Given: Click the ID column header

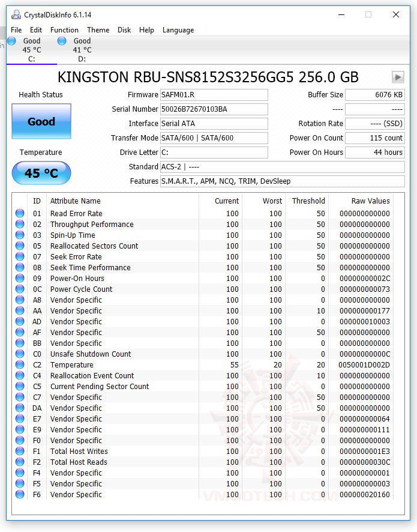Looking at the screenshot, I should [x=37, y=201].
